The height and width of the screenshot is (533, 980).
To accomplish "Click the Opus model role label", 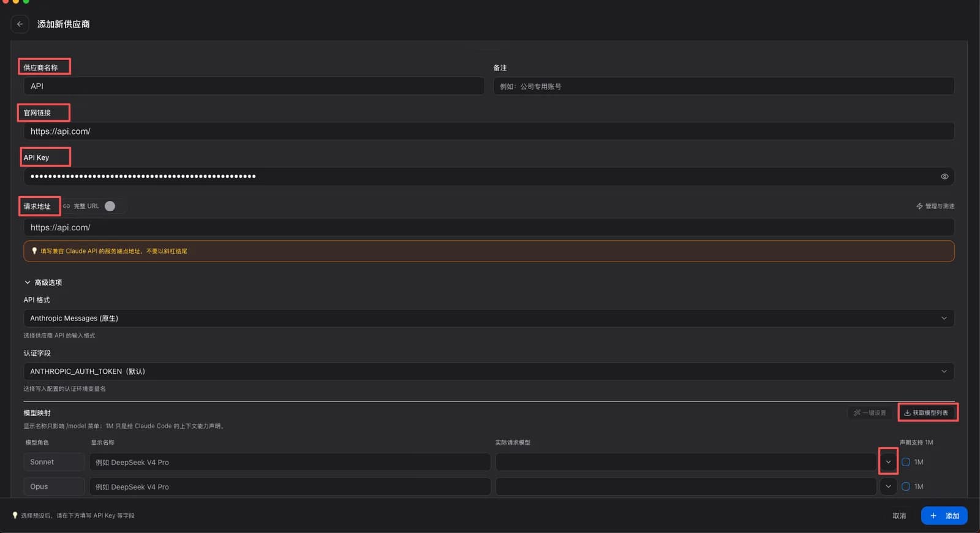I will click(x=54, y=486).
